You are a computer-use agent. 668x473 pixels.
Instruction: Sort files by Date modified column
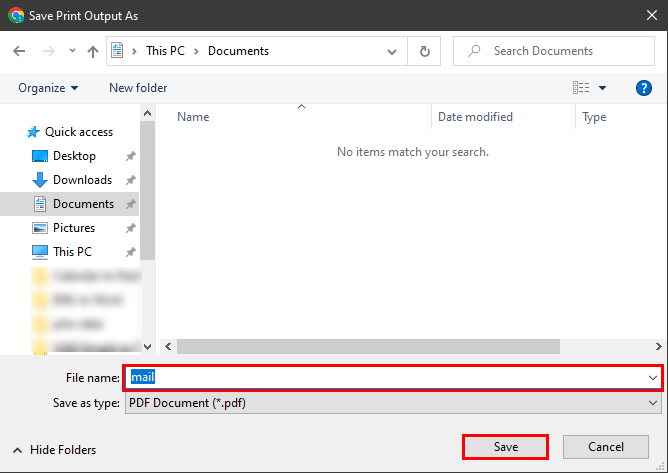tap(476, 117)
